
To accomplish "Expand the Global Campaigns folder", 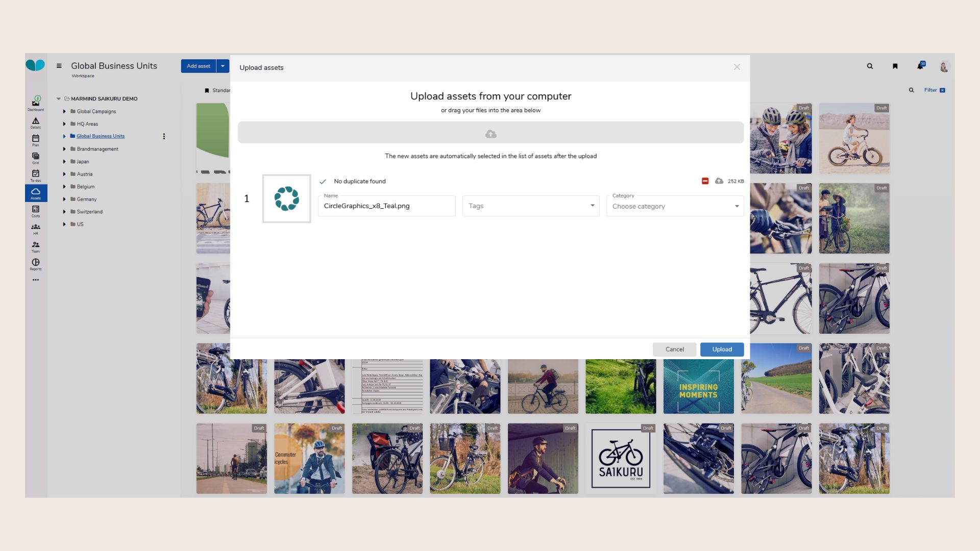I will point(65,111).
